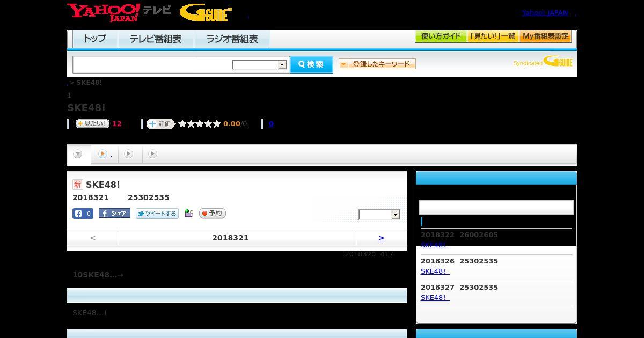Open My番組表設定

545,36
